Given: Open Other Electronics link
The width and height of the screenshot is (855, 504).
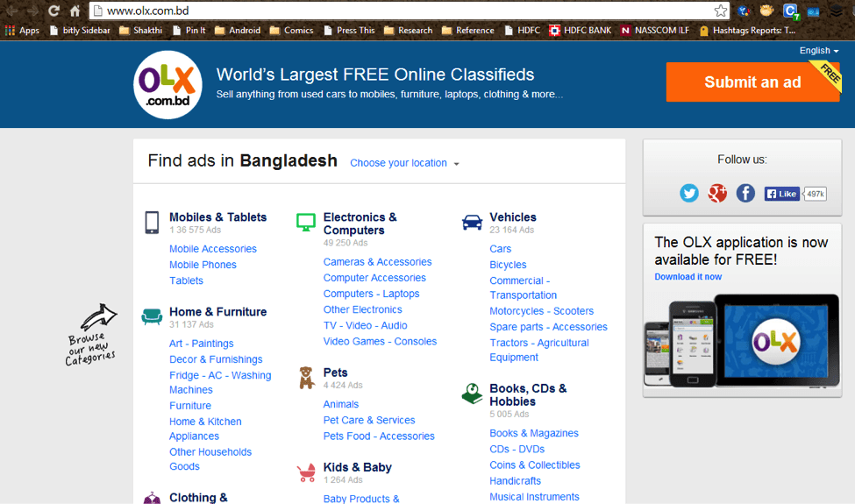Looking at the screenshot, I should pos(363,309).
